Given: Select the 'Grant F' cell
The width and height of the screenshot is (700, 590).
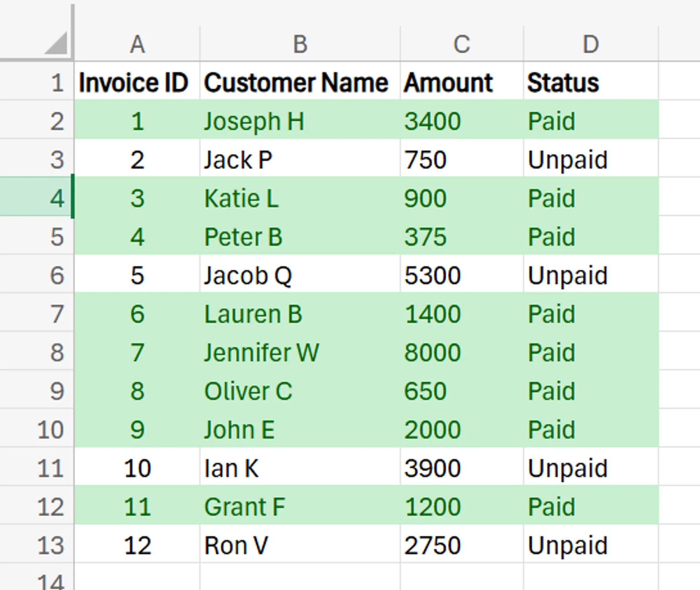Looking at the screenshot, I should coord(300,505).
